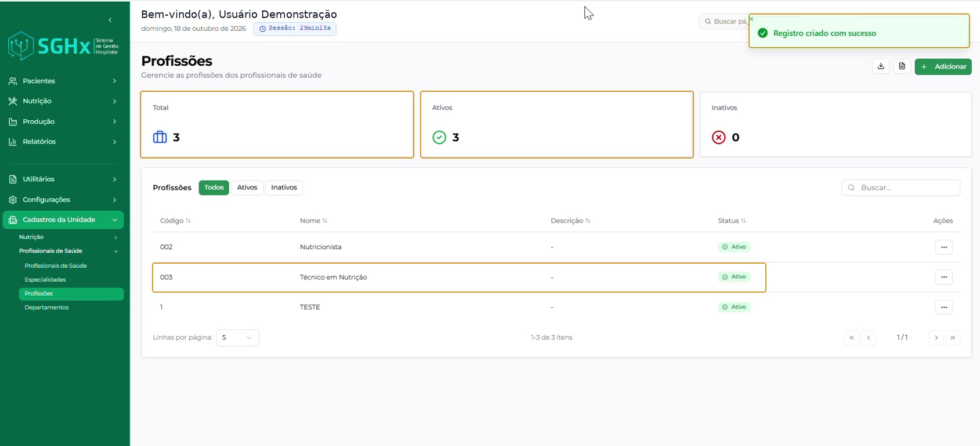Expand the Nutrição main menu
The image size is (980, 446).
point(63,101)
